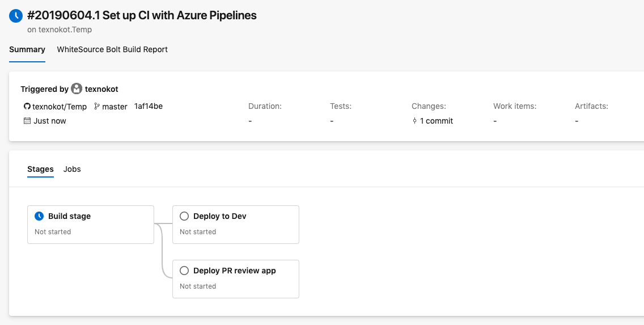Click the commit icon beside 1 commit
644x325 pixels.
pos(415,121)
